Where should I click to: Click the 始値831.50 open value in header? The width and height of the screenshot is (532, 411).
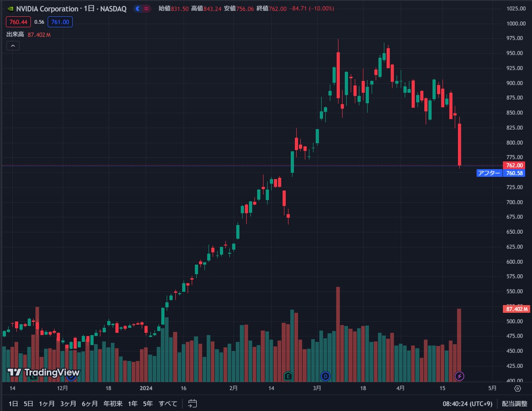(174, 9)
